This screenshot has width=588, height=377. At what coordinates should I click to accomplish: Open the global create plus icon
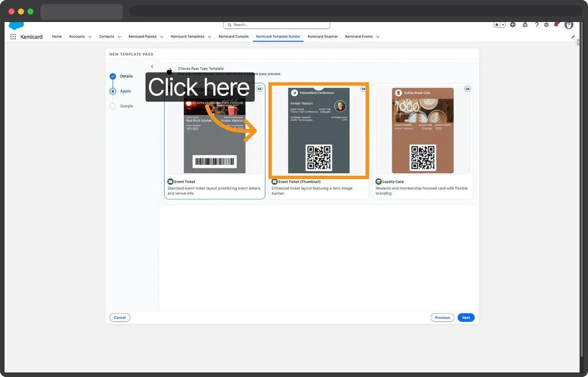click(513, 25)
